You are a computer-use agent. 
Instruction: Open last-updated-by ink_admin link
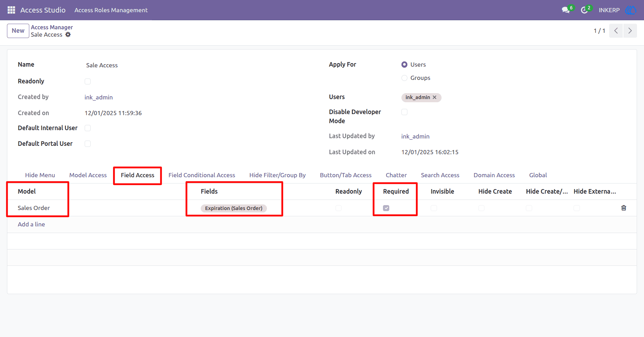click(415, 136)
